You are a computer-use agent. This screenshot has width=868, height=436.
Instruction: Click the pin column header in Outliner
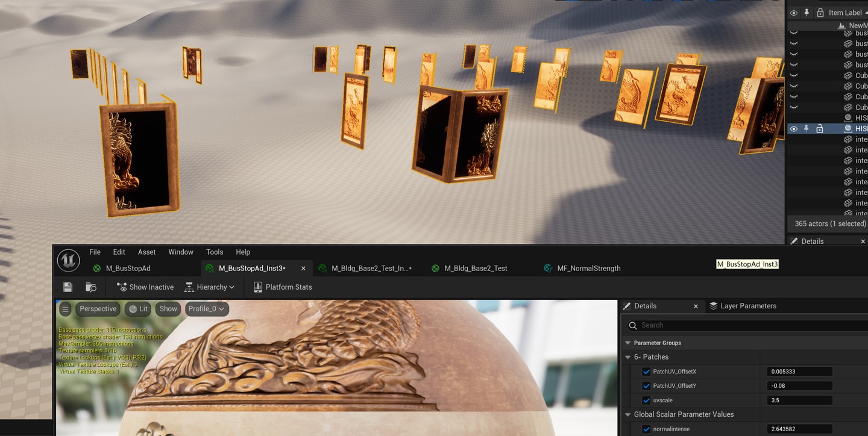click(807, 13)
